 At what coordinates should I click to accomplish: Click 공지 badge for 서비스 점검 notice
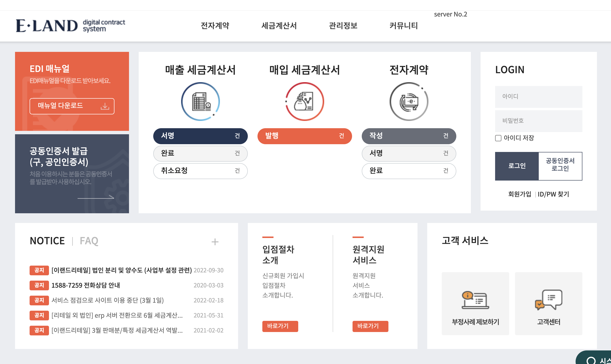[x=39, y=300]
